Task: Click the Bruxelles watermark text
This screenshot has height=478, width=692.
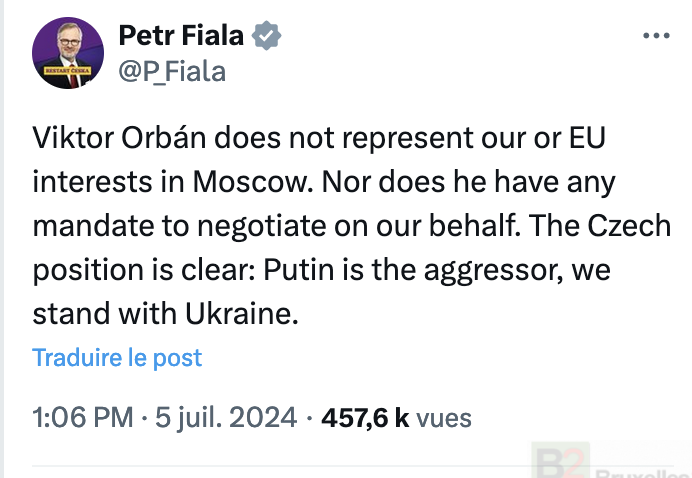Action: [x=638, y=474]
